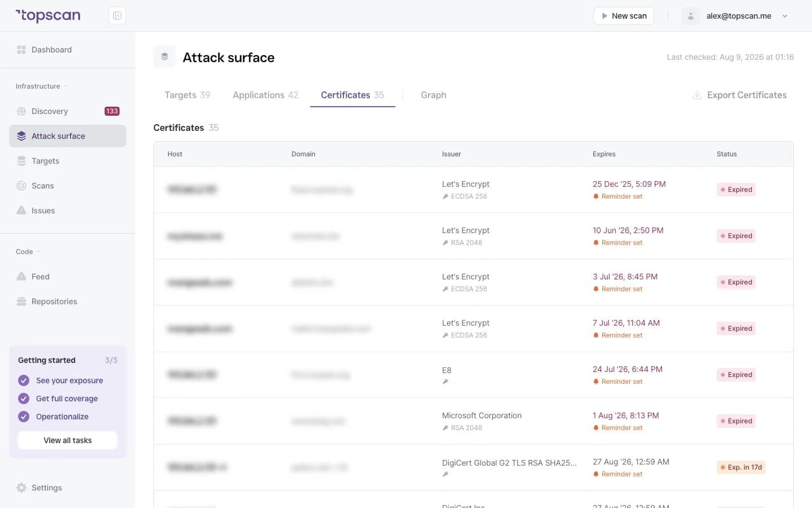Screen dimensions: 812x508
Task: Click the Issuer column header
Action: (452, 154)
